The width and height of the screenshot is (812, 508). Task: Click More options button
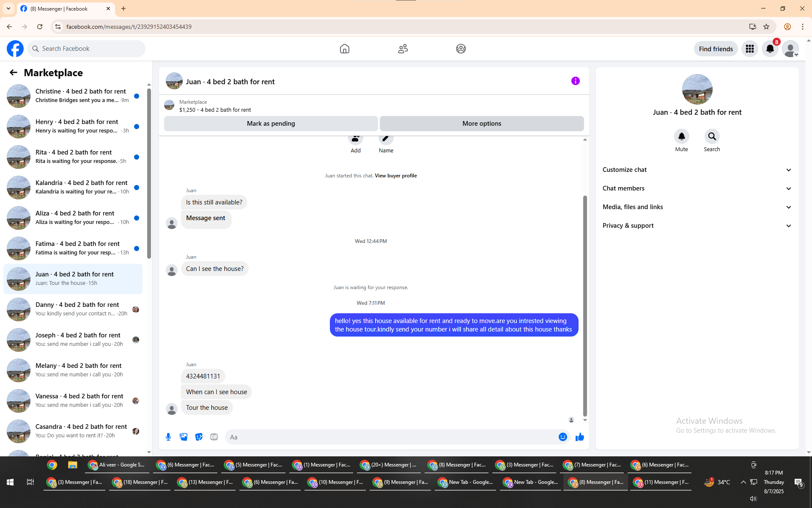[x=482, y=124]
